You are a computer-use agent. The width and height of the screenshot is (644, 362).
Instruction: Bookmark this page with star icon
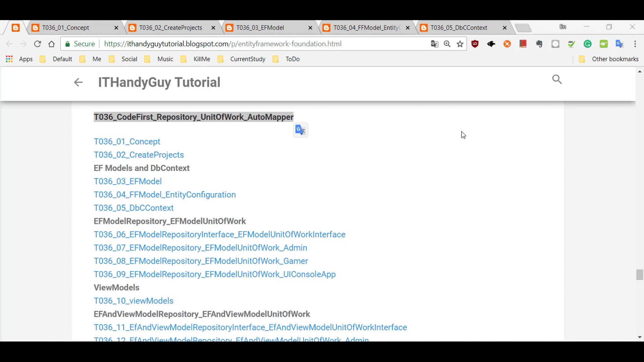coord(460,44)
